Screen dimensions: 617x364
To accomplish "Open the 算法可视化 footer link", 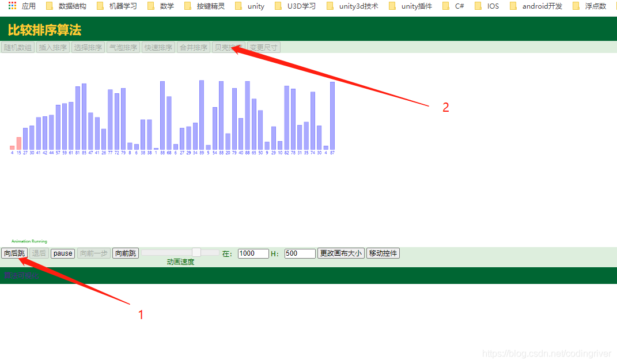I will coord(21,275).
